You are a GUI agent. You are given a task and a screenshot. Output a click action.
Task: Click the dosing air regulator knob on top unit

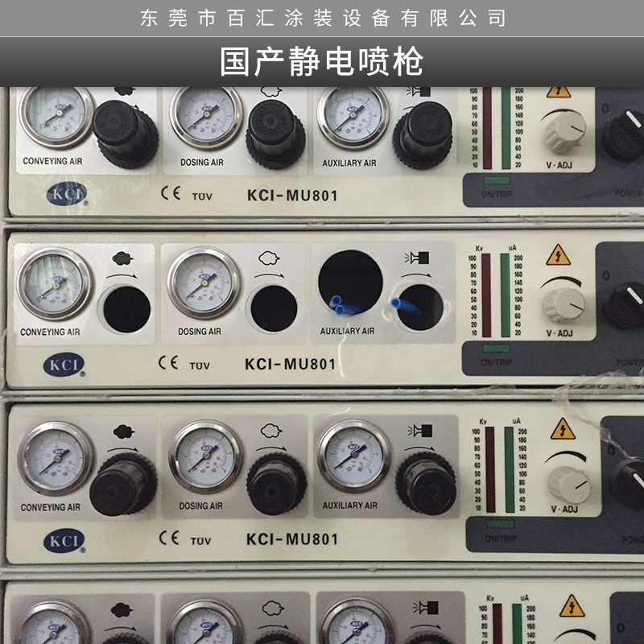pyautogui.click(x=275, y=134)
